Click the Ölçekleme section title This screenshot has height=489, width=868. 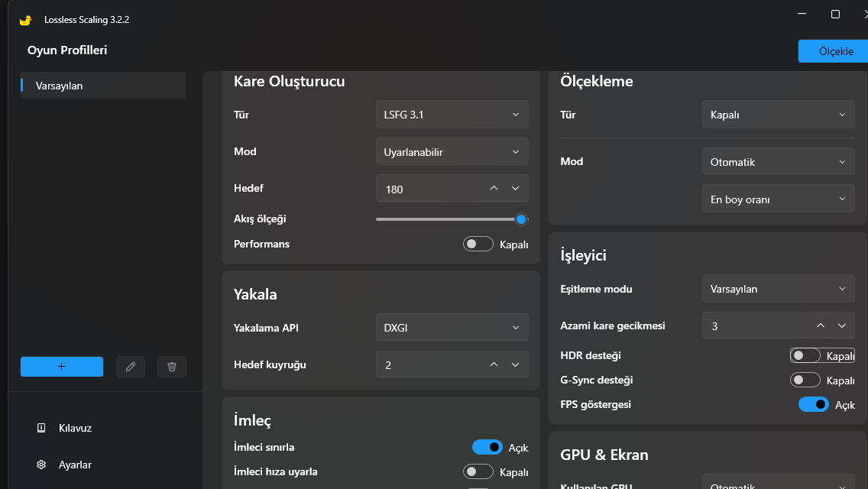596,82
